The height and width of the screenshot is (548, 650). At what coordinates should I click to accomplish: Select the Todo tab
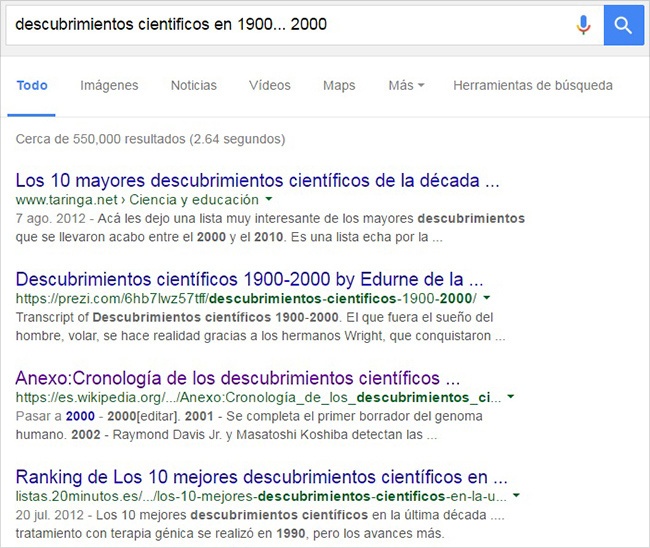pyautogui.click(x=32, y=85)
